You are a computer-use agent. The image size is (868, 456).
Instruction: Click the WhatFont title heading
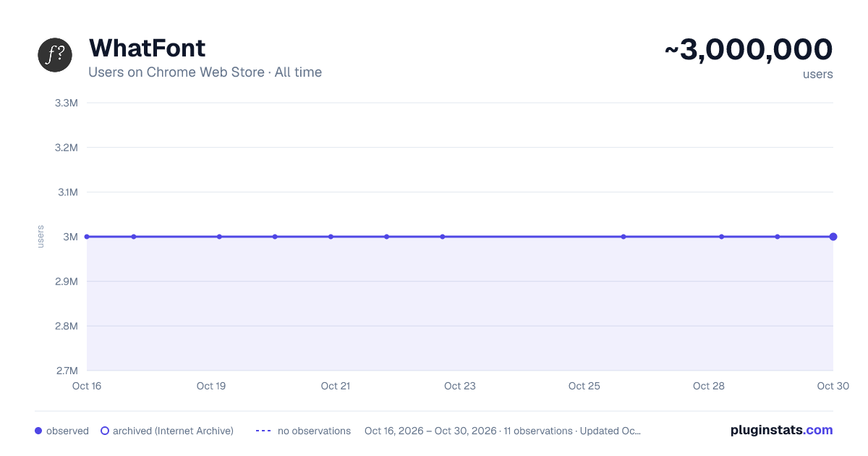pos(147,48)
